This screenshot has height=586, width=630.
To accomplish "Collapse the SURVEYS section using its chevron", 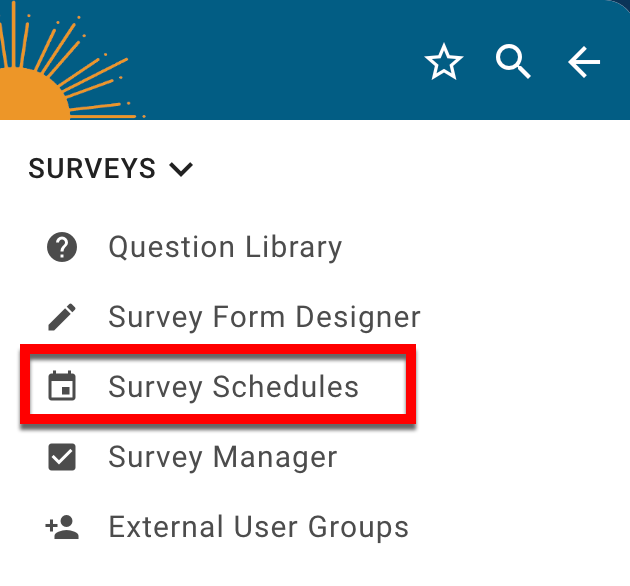I will click(x=181, y=170).
